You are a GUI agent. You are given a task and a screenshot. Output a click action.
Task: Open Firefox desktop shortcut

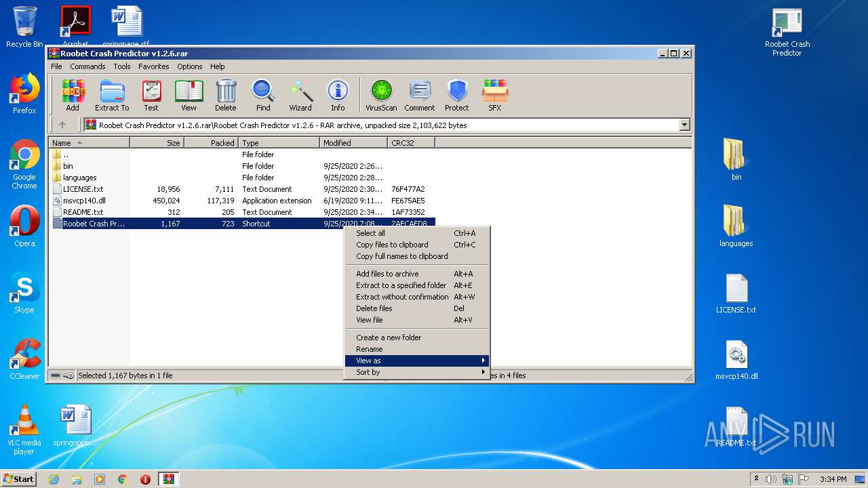(24, 94)
